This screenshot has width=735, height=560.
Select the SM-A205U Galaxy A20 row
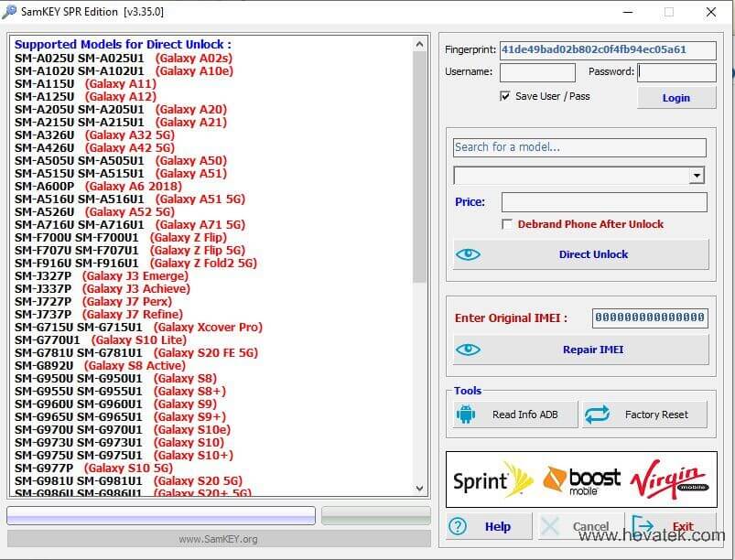(121, 109)
